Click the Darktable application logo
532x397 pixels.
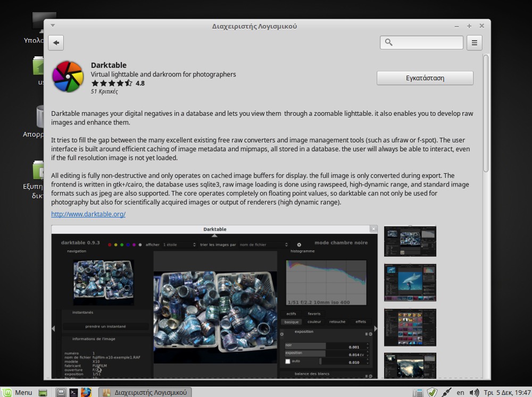coord(68,77)
